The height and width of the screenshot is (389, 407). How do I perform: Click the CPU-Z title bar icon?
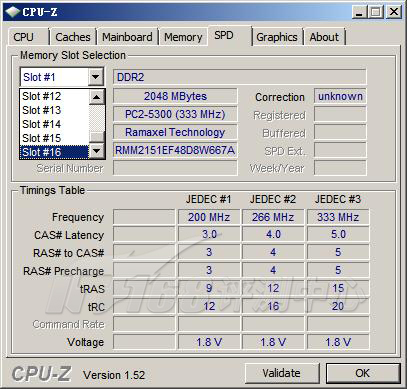(13, 12)
